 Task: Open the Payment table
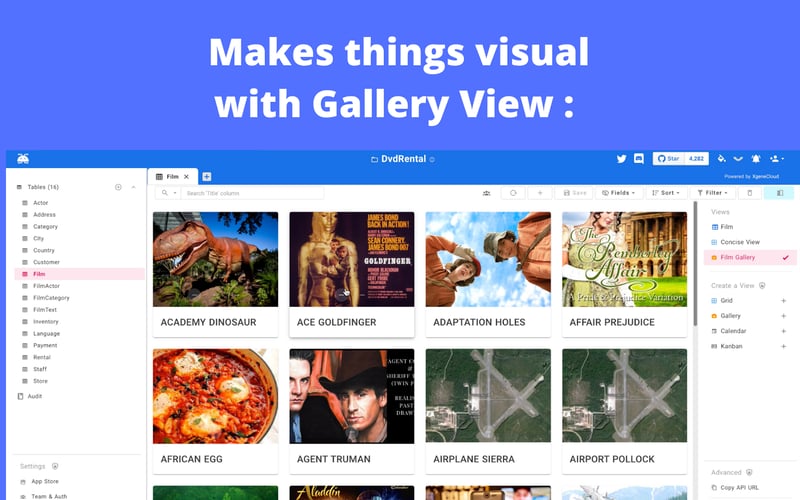pyautogui.click(x=45, y=345)
